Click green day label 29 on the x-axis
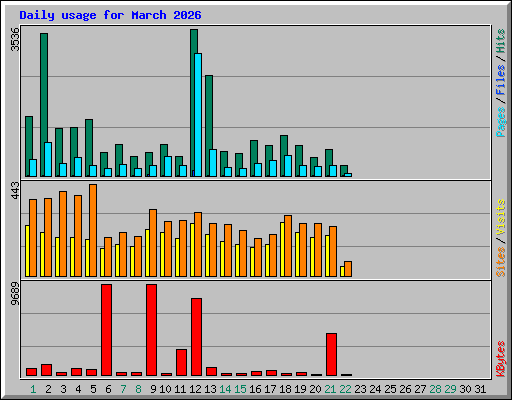 click(x=450, y=389)
